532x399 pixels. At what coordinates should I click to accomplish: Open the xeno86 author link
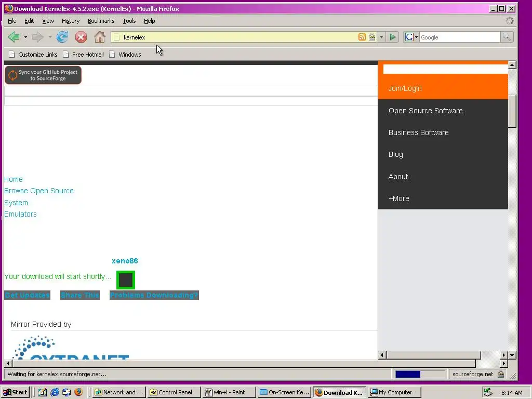125,261
